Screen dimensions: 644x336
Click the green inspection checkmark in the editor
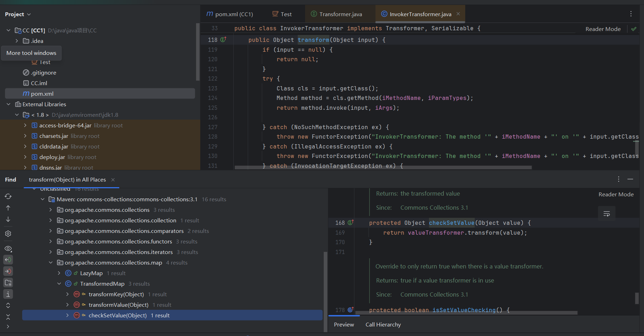pos(634,29)
